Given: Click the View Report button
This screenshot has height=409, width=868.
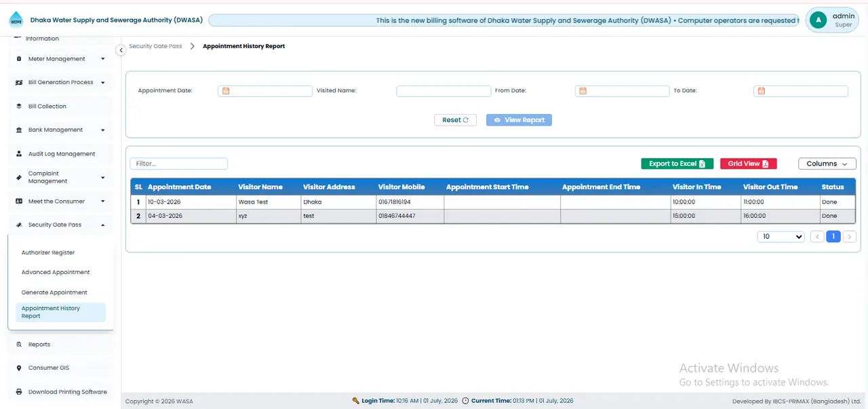Looking at the screenshot, I should [x=519, y=120].
